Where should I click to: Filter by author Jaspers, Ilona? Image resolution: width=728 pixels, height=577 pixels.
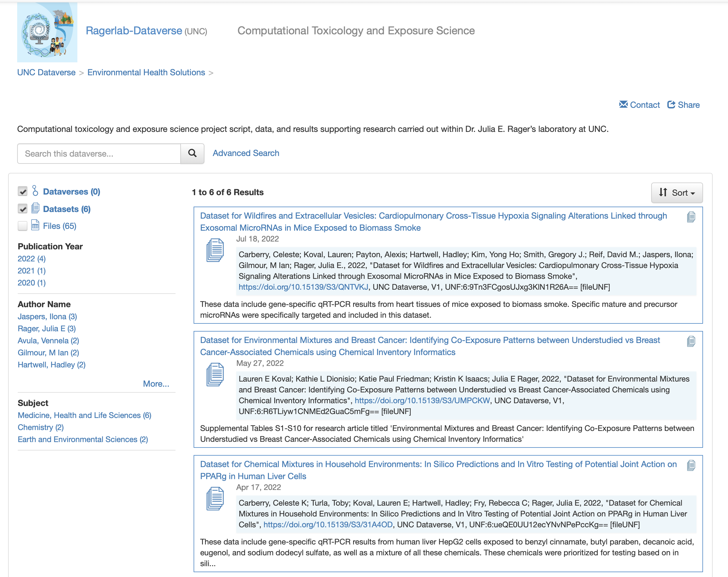click(47, 317)
